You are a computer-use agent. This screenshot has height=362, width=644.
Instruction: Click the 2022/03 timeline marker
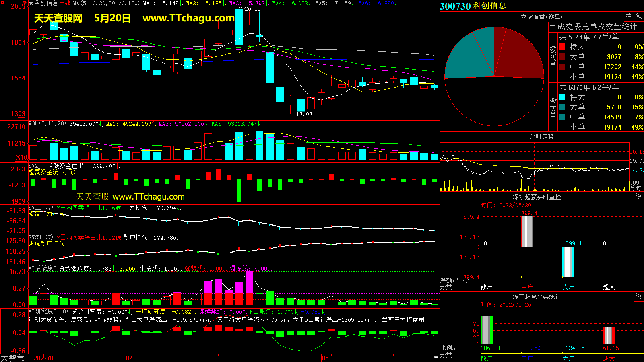pos(45,358)
